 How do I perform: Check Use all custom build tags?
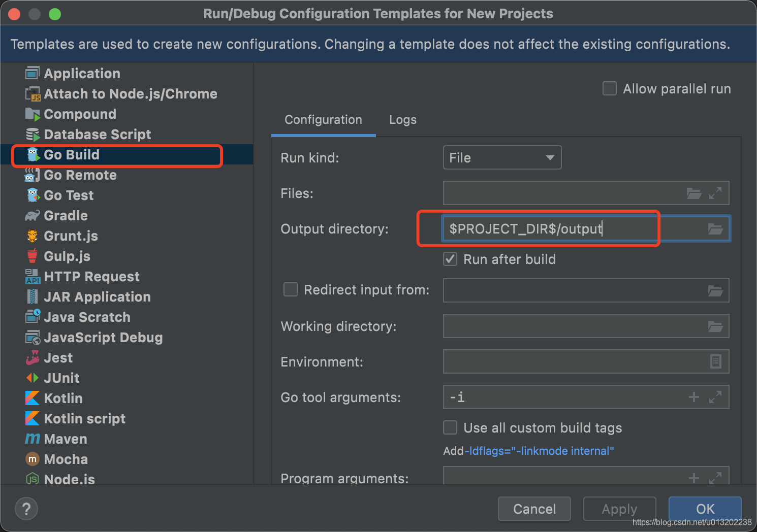pyautogui.click(x=450, y=427)
